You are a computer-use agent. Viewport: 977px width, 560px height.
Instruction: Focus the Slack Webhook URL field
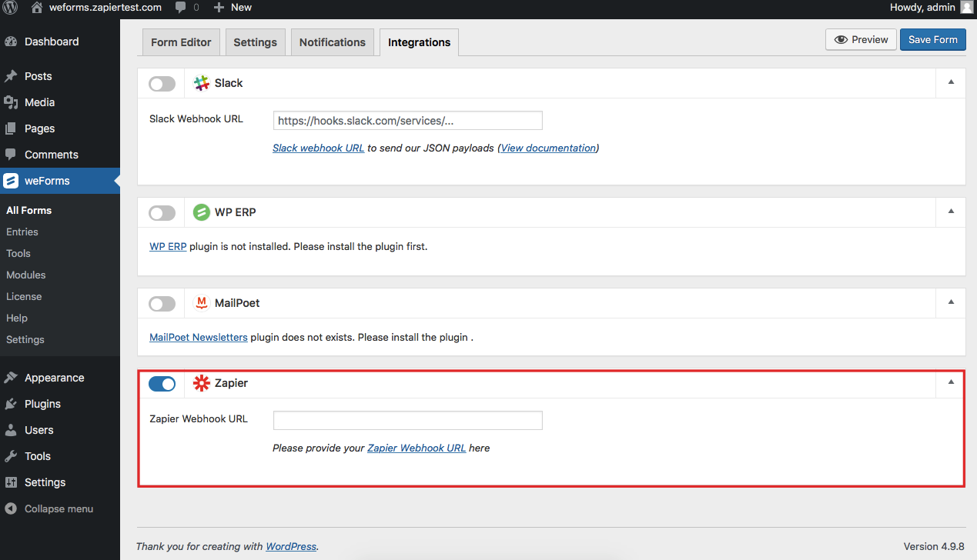point(408,121)
